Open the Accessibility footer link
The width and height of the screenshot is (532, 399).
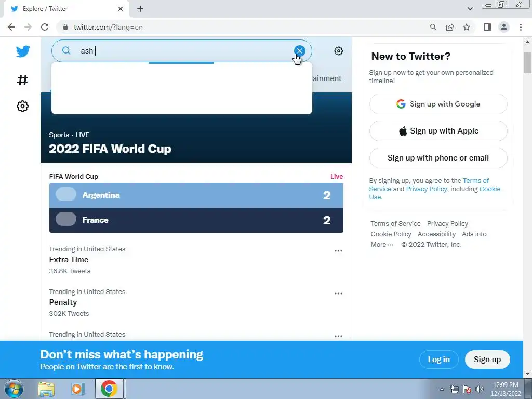[x=436, y=234]
